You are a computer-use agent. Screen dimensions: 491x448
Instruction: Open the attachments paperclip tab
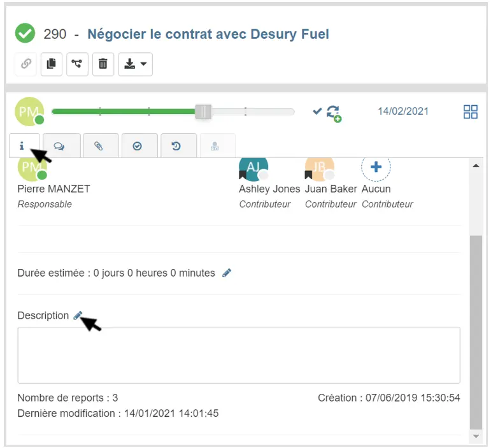99,146
